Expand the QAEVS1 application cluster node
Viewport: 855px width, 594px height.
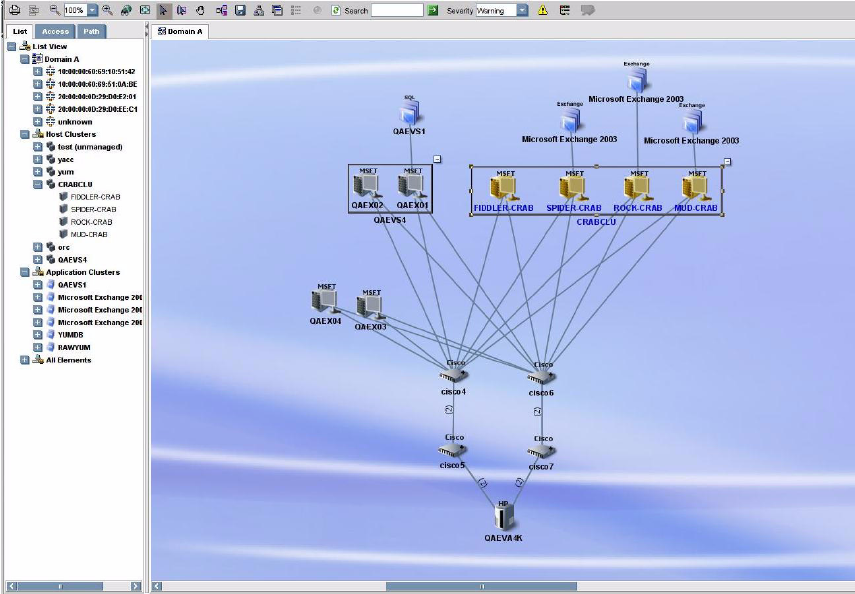pos(37,285)
